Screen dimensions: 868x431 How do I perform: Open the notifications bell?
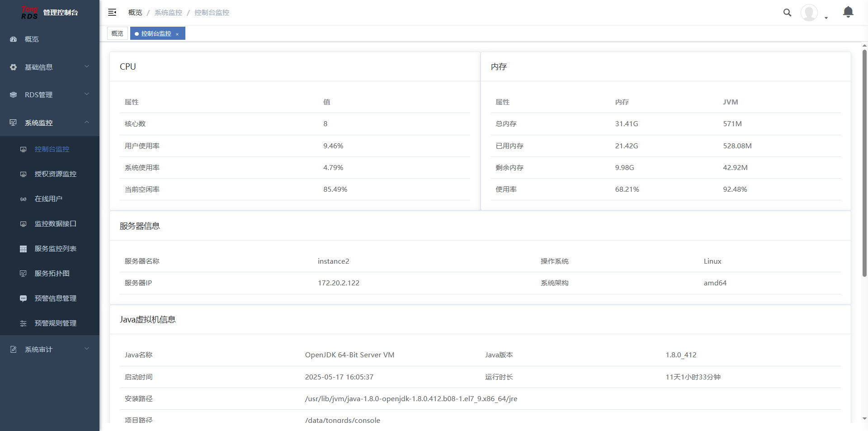tap(848, 12)
